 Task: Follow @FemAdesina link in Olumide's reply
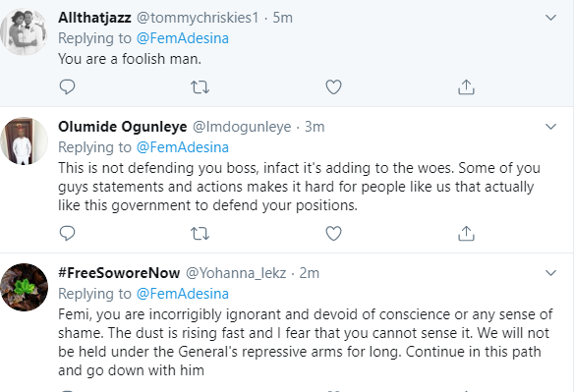click(182, 147)
